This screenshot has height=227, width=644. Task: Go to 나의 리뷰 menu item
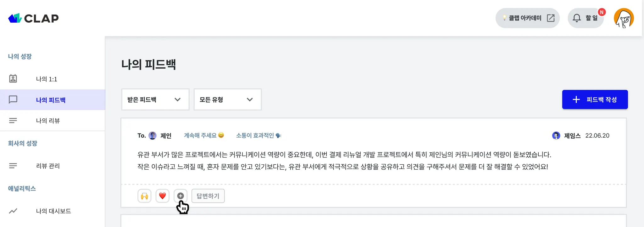[x=48, y=121]
